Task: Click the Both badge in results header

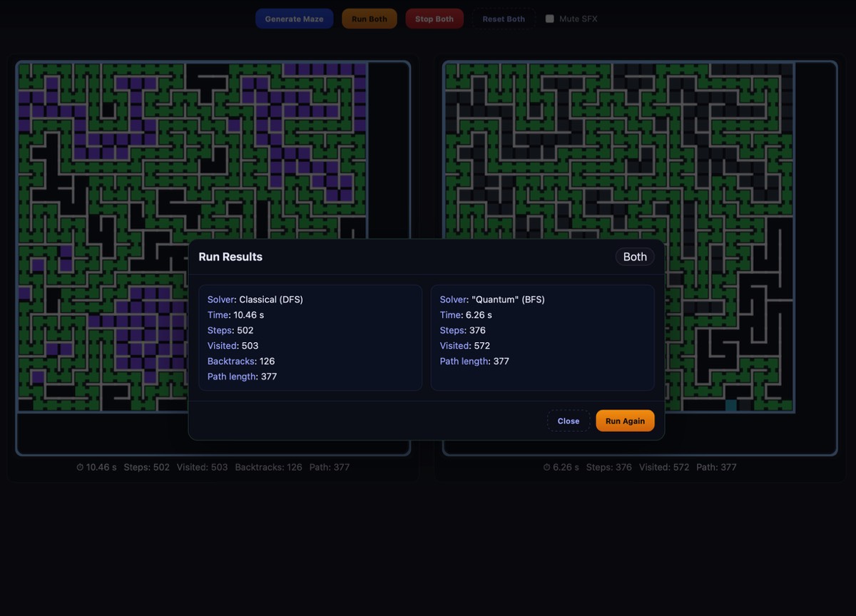Action: [634, 257]
